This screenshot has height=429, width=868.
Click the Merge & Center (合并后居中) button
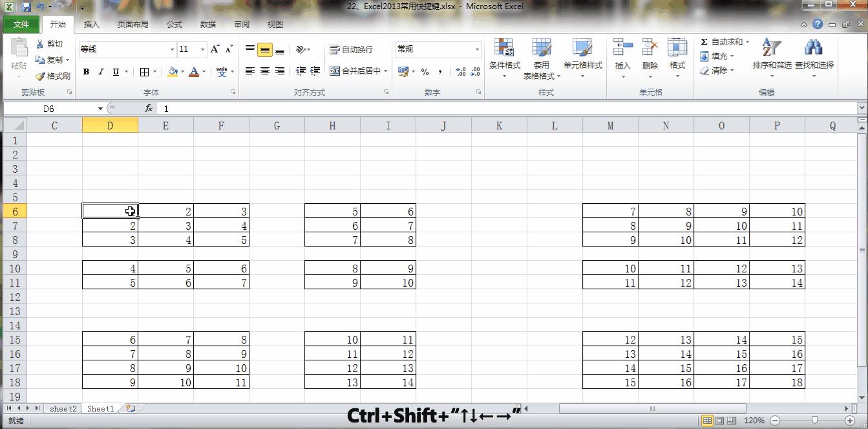tap(355, 71)
